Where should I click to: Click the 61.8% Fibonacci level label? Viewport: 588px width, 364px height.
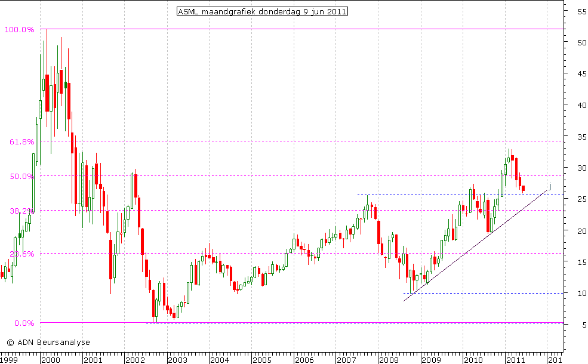tap(21, 141)
